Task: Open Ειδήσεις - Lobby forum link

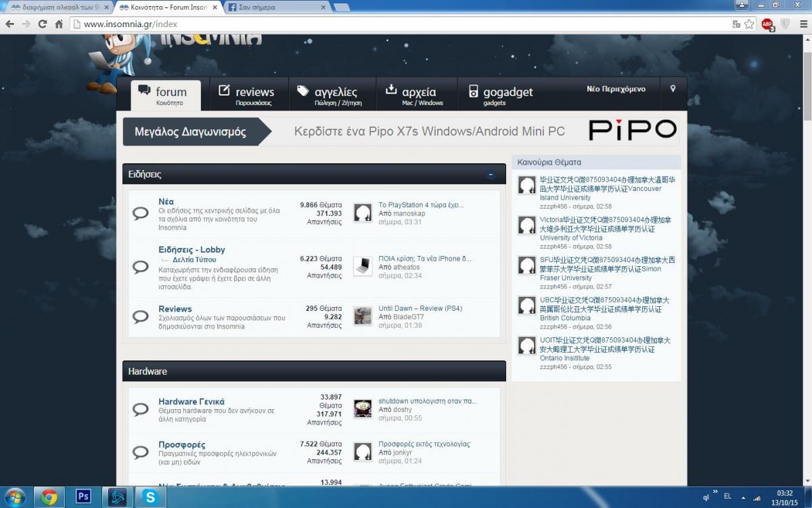Action: [x=191, y=250]
